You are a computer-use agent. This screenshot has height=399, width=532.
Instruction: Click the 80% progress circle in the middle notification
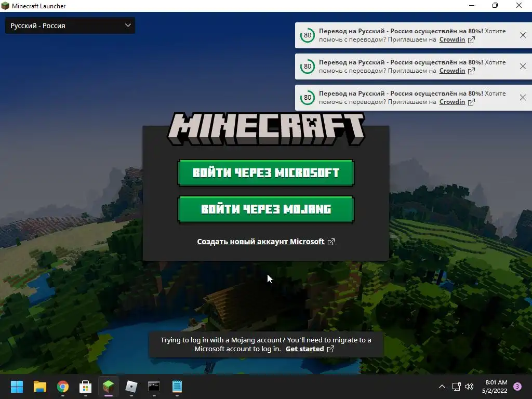coord(308,66)
